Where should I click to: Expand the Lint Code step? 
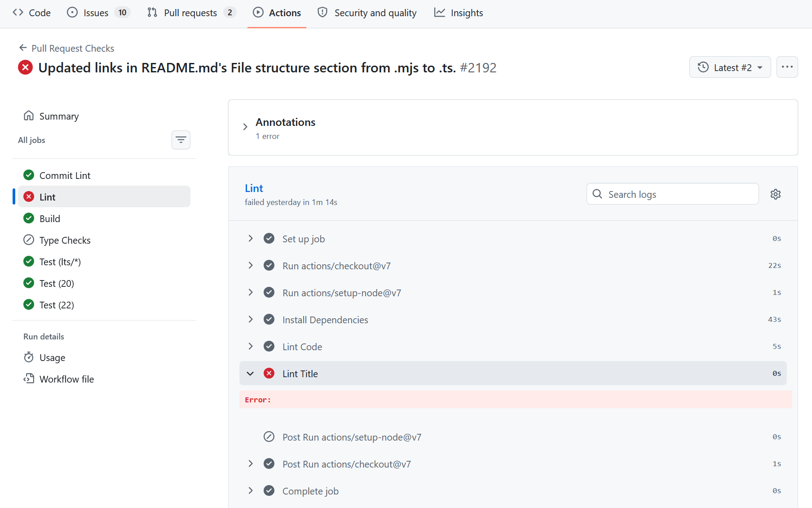[x=251, y=346]
